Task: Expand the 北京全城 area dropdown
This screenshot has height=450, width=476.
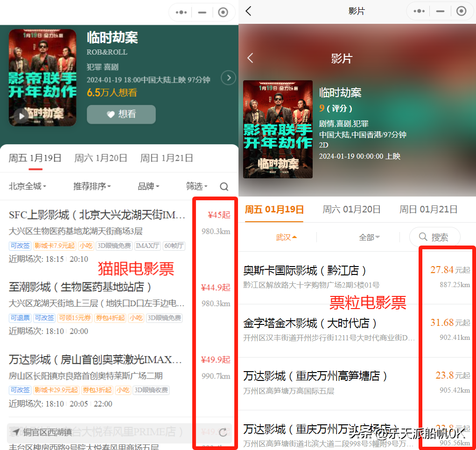Action: pyautogui.click(x=28, y=186)
